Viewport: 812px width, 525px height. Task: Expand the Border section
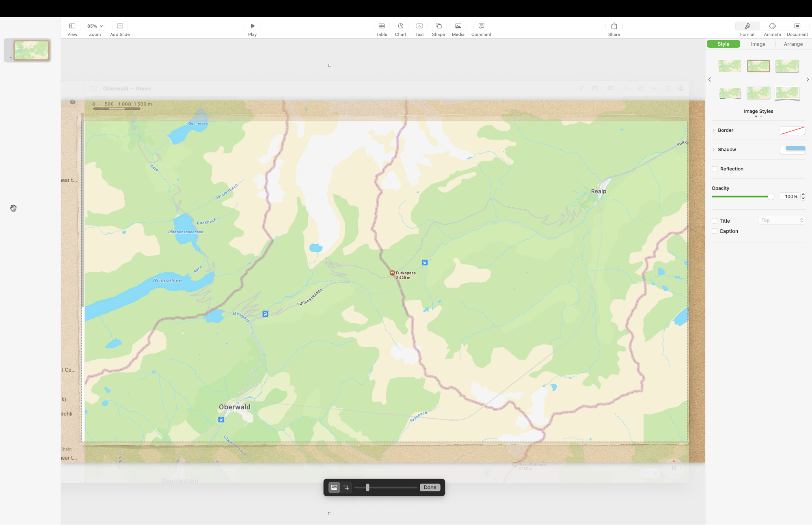713,130
